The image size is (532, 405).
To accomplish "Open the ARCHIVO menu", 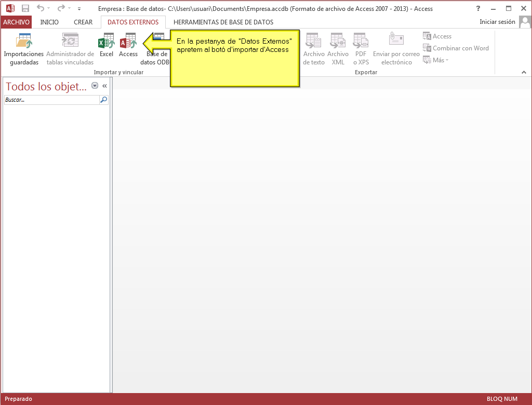I will (16, 22).
